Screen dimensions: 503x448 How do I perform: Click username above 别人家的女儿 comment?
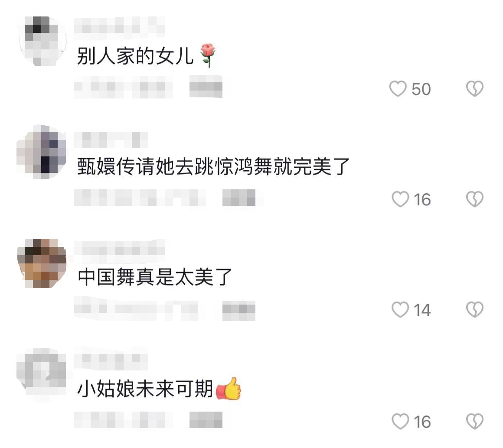coord(119,25)
